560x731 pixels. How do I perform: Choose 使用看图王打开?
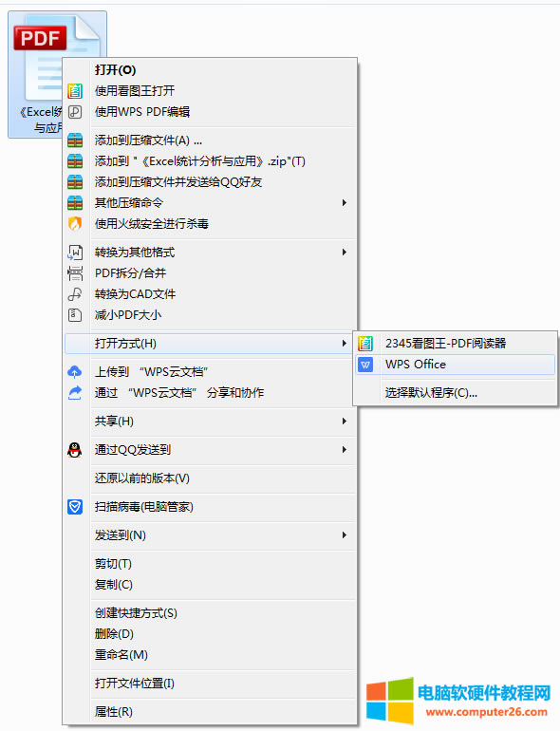click(210, 91)
